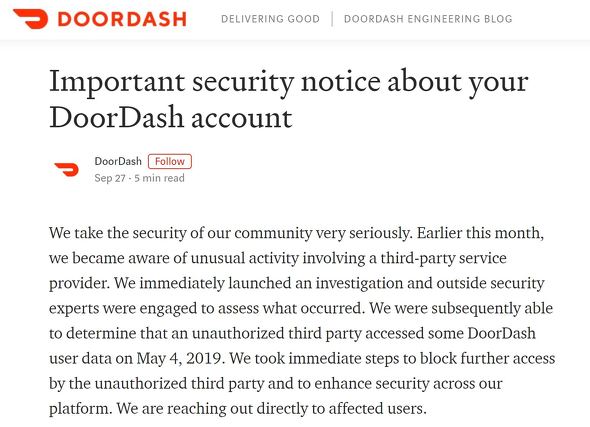Open the DoorDash author avatar icon

point(67,169)
